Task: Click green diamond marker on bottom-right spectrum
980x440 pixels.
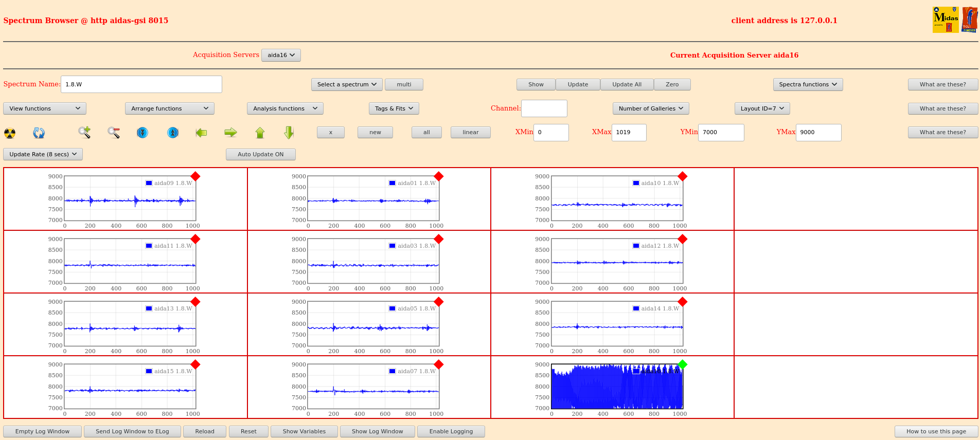Action: pos(682,364)
